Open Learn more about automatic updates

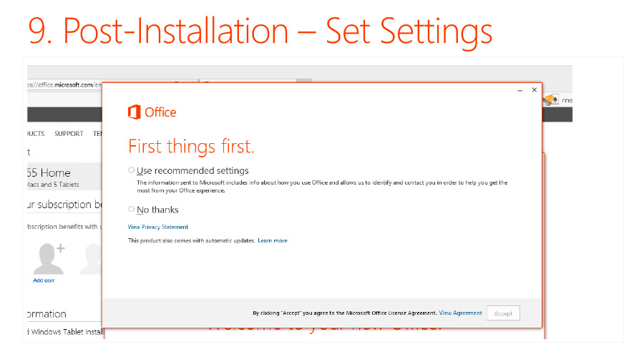point(273,240)
